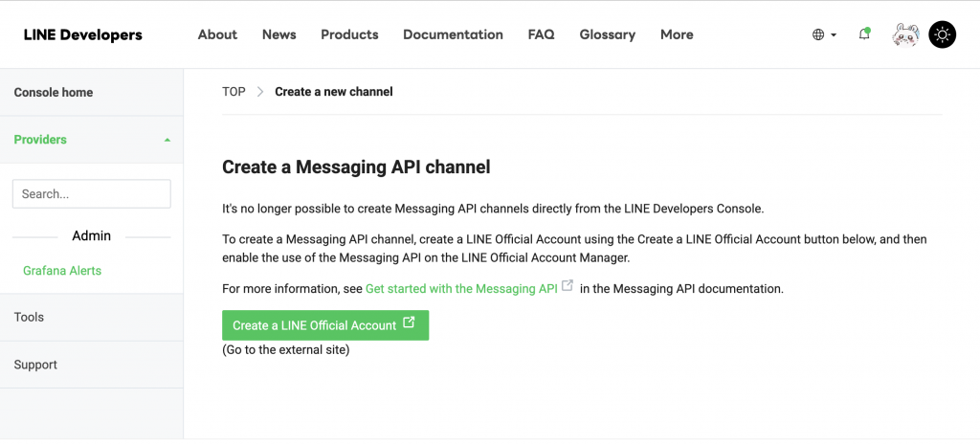Select the Providers sidebar heading
This screenshot has width=980, height=444.
[x=40, y=140]
